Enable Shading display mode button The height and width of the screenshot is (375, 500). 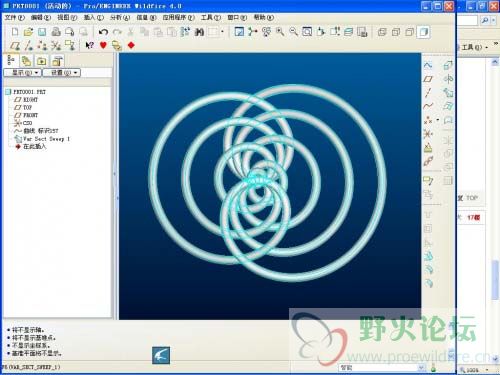pos(423,32)
